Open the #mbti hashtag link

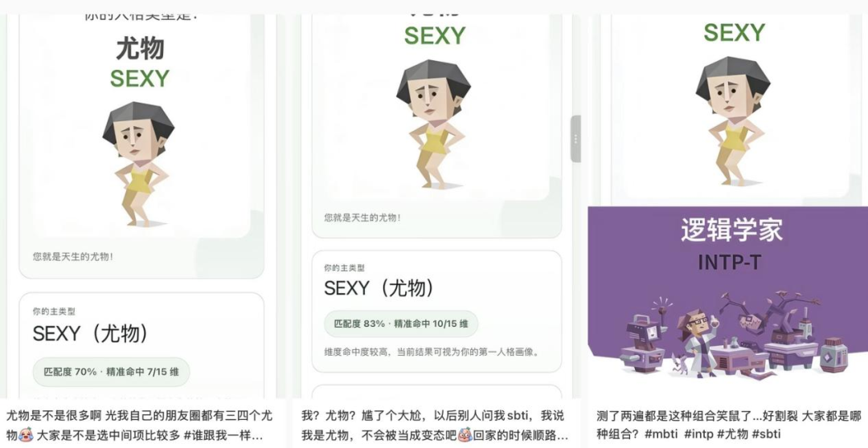pyautogui.click(x=661, y=434)
